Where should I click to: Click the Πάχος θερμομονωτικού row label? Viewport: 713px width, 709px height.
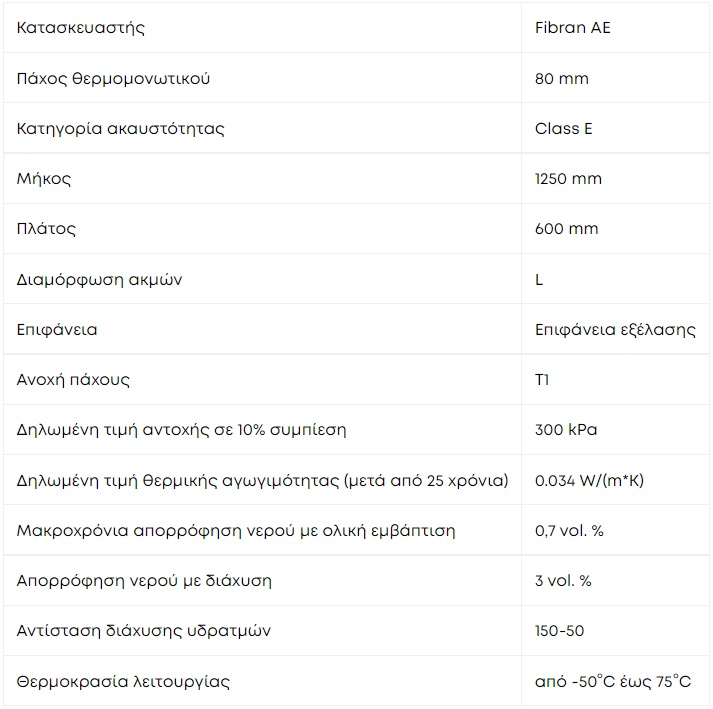[113, 79]
